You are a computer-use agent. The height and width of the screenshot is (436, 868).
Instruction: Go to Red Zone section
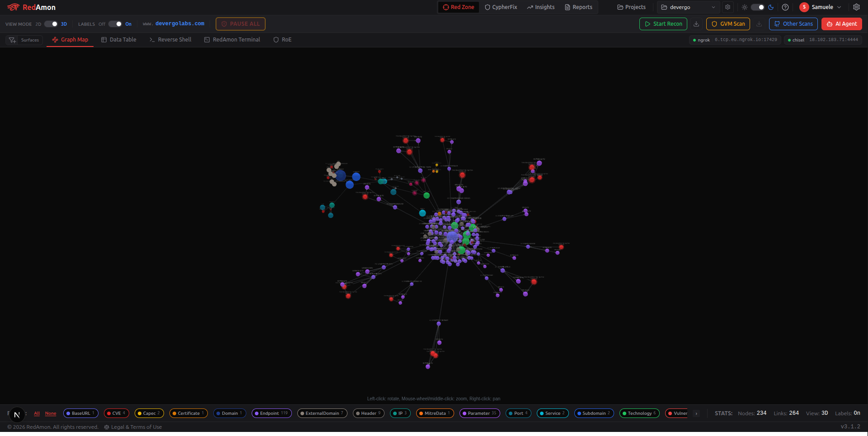click(459, 7)
